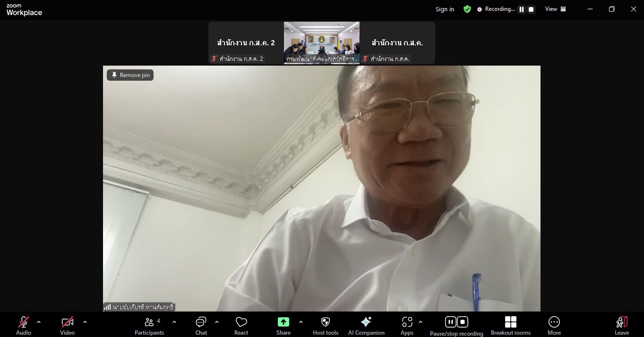Screen dimensions: 644x337
Task: Expand the Participants options arrow
Action: 174,322
